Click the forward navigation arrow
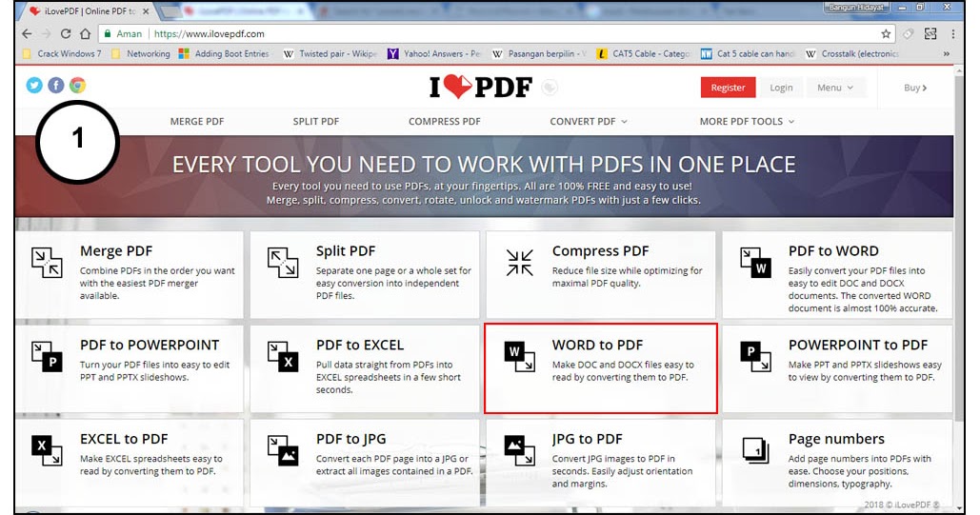Viewport: 980px width, 515px height. [47, 33]
